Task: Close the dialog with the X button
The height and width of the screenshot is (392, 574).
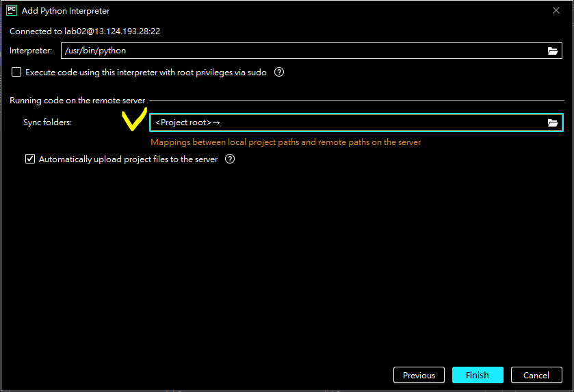Action: click(556, 11)
